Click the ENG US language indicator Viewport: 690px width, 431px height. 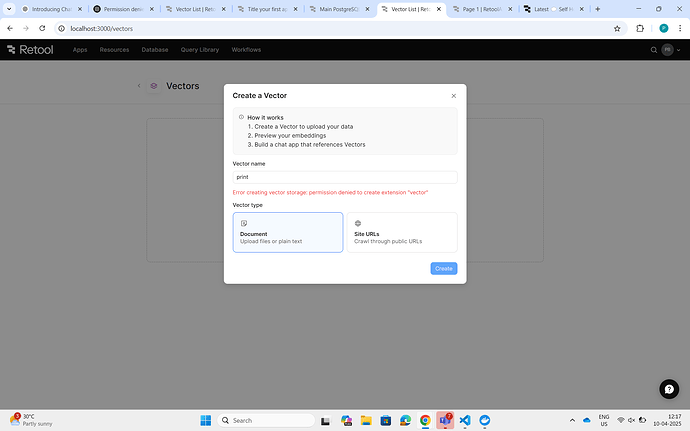tap(604, 420)
